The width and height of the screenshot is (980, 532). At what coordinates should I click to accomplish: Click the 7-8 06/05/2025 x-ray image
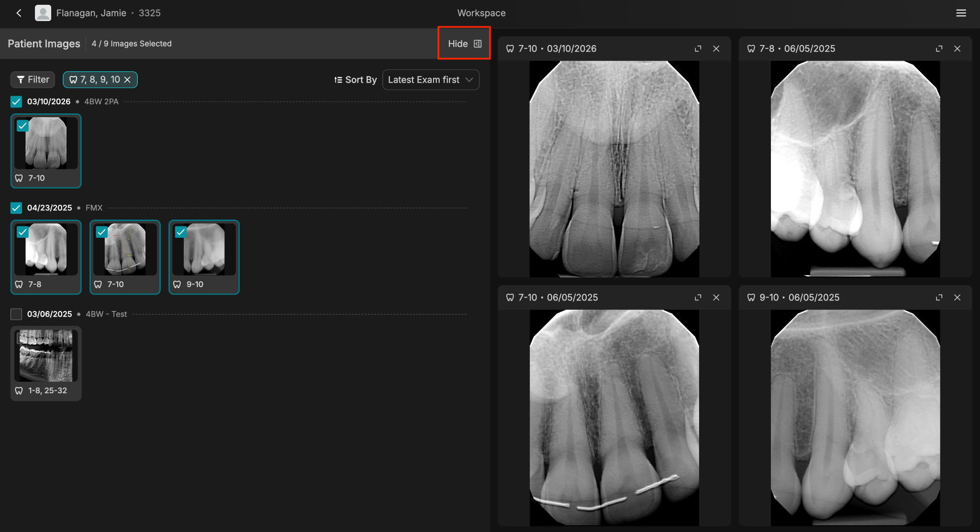click(x=856, y=168)
